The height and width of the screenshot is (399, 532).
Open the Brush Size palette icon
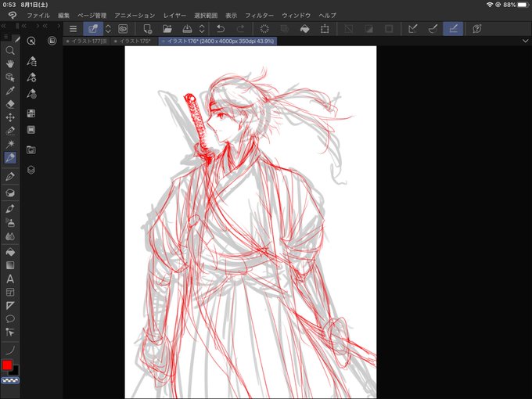[31, 93]
